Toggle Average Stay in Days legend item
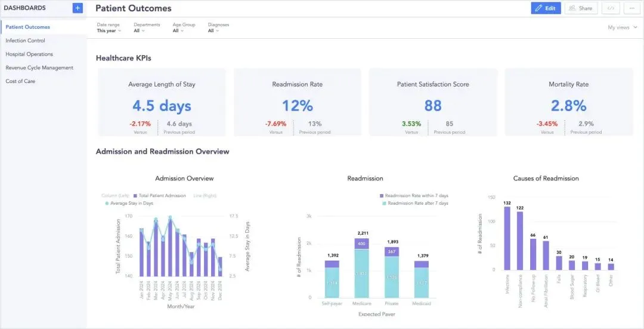 point(129,203)
